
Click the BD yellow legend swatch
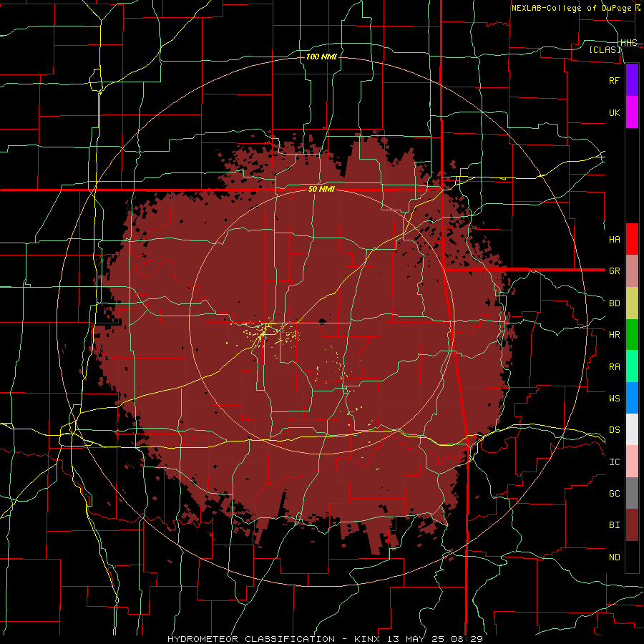pyautogui.click(x=632, y=303)
